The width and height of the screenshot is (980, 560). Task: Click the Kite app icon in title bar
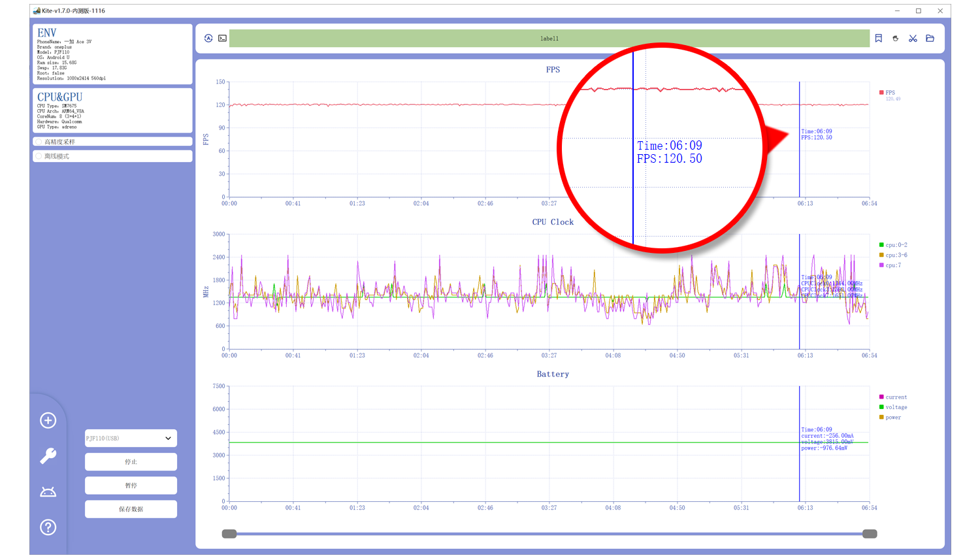[37, 10]
